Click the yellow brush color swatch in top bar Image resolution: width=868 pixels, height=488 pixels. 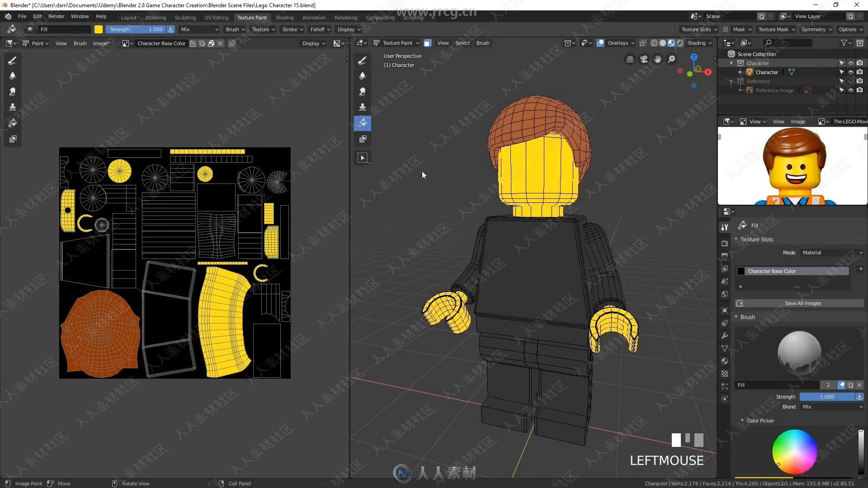click(x=99, y=29)
